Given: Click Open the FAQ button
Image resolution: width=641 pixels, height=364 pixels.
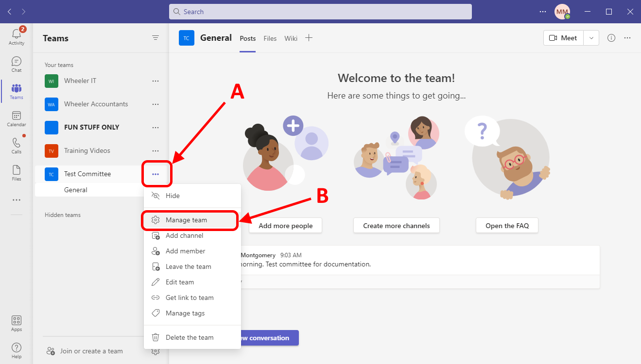Looking at the screenshot, I should pos(507,226).
